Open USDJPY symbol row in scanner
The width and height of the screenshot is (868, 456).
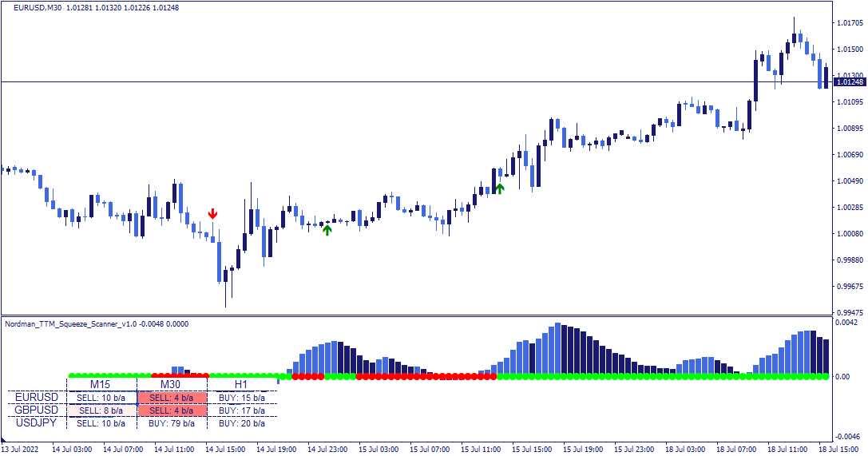point(37,422)
